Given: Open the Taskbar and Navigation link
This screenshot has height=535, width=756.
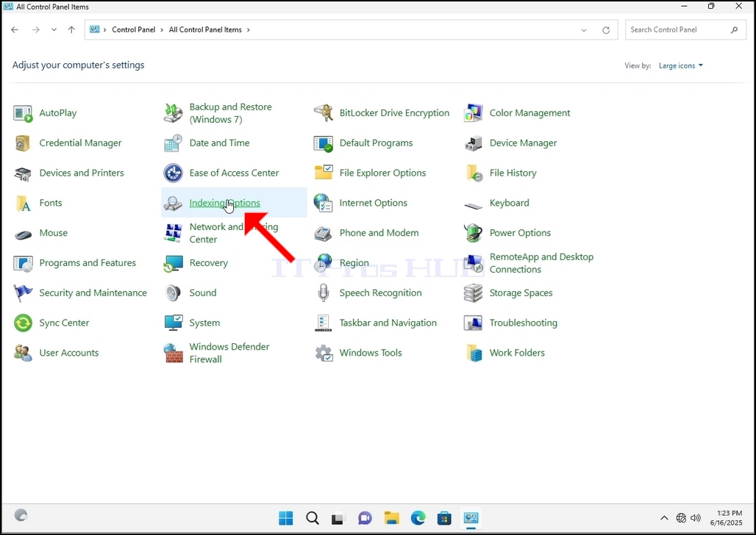Looking at the screenshot, I should 388,323.
